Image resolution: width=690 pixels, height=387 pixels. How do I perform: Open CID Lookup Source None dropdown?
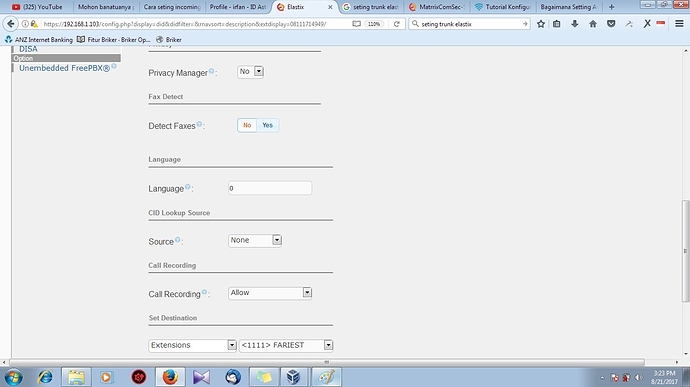click(255, 240)
